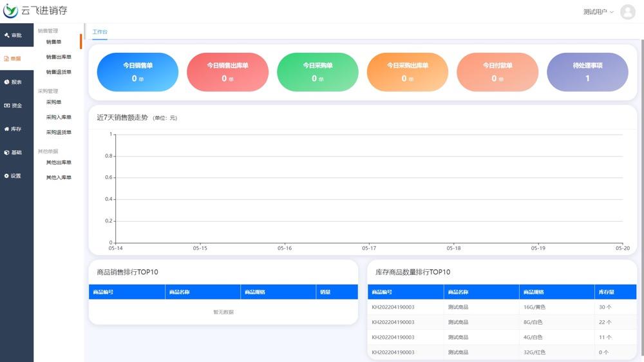Open 销售出库单 menu item
Image resolution: width=644 pixels, height=362 pixels.
click(59, 57)
